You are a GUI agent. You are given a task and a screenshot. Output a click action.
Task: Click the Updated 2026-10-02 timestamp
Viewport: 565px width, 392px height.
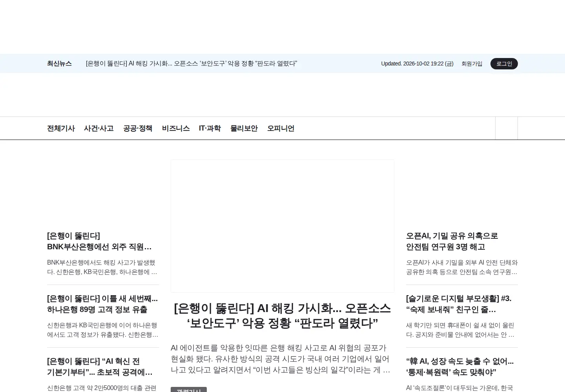(417, 64)
